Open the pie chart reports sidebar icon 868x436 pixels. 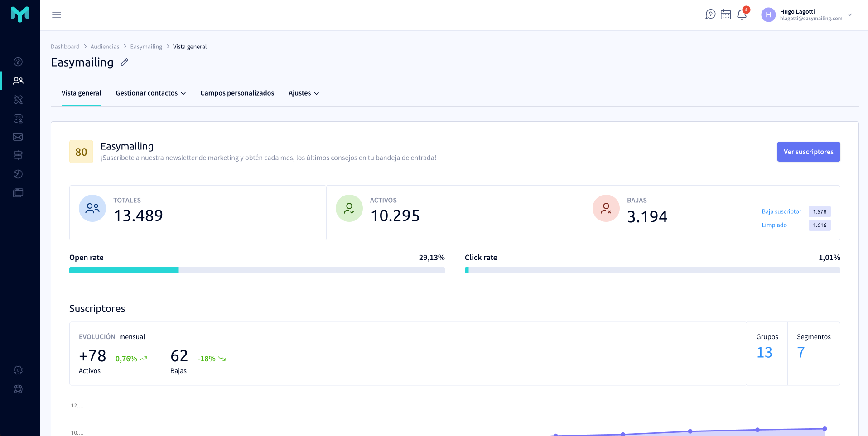18,174
